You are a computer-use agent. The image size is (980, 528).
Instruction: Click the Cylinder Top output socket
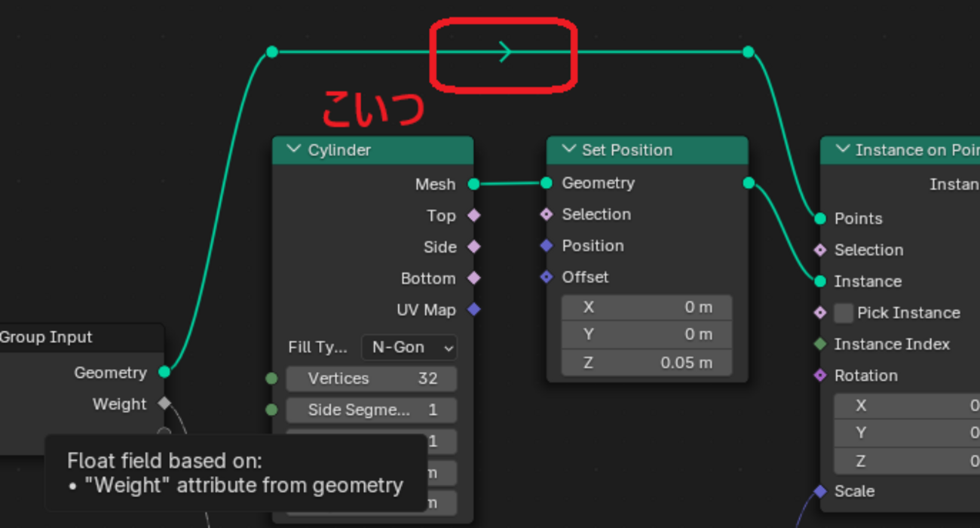click(x=473, y=216)
